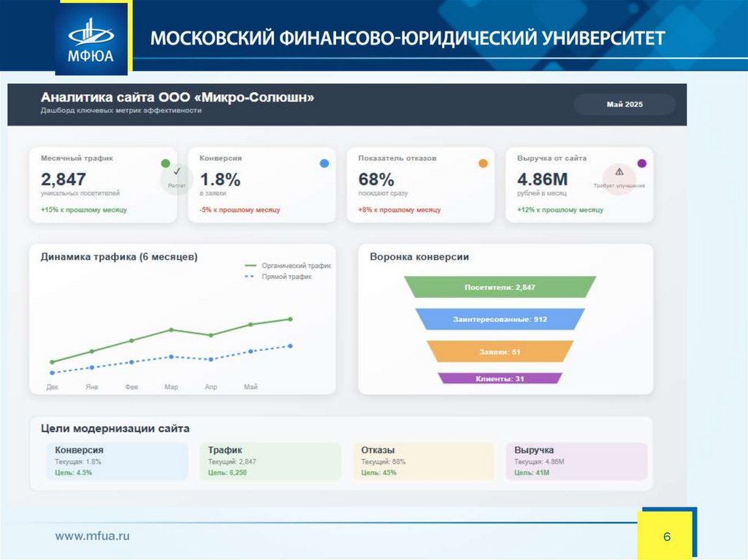Screen dimensions: 748x560
Task: Click the МФЮА university logo
Action: tap(91, 41)
